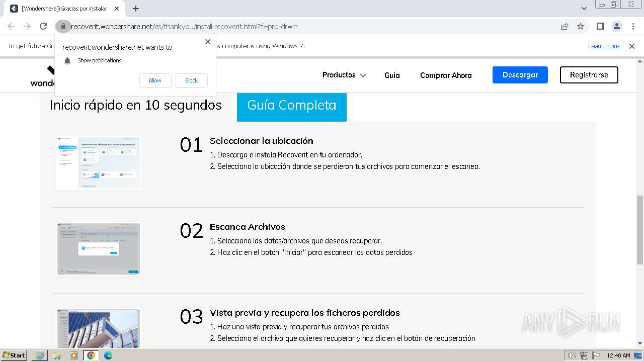Click the 12:40 AM taskbar clock
This screenshot has width=644, height=362.
pos(618,355)
